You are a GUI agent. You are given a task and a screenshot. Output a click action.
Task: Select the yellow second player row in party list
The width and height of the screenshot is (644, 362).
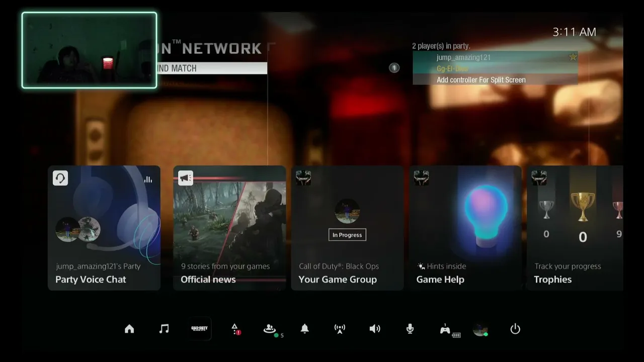495,68
